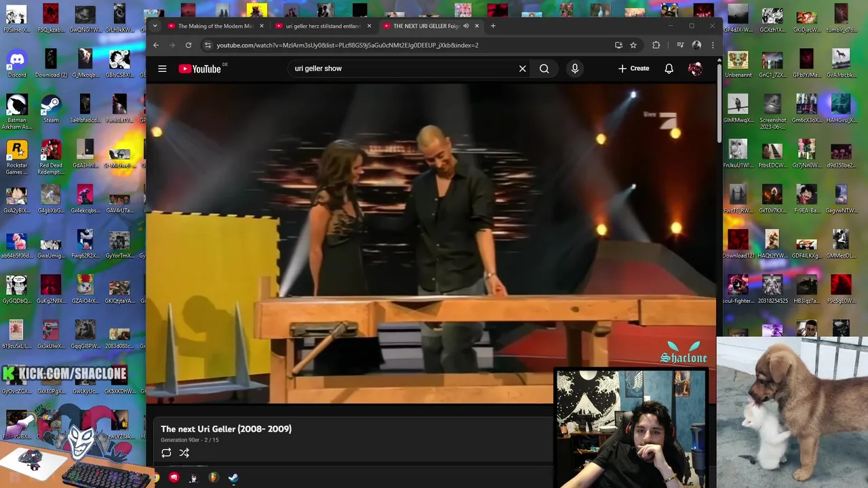Open the YouTube account avatar menu
Image resolution: width=868 pixels, height=488 pixels.
(x=695, y=68)
